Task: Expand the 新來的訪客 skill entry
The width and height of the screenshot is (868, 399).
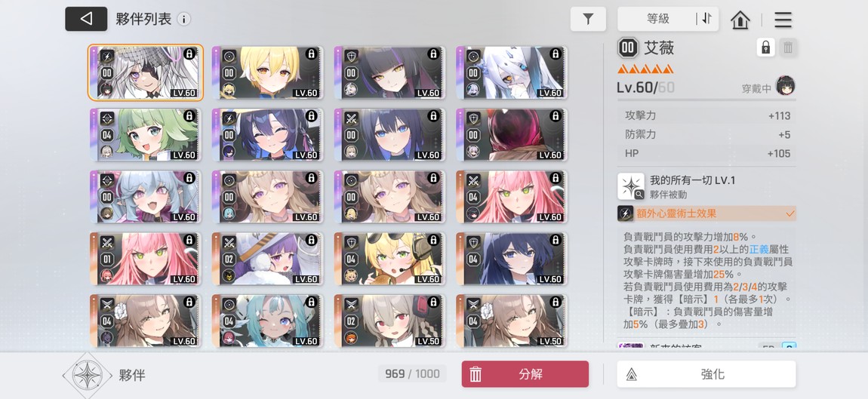Action: point(707,346)
